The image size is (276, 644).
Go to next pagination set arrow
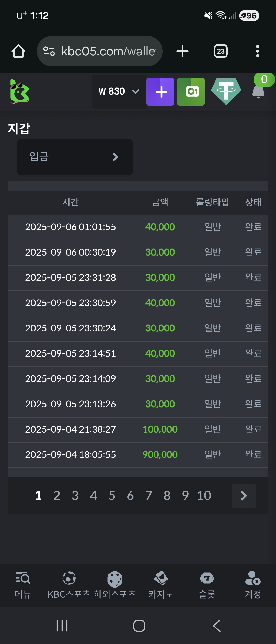tap(244, 496)
